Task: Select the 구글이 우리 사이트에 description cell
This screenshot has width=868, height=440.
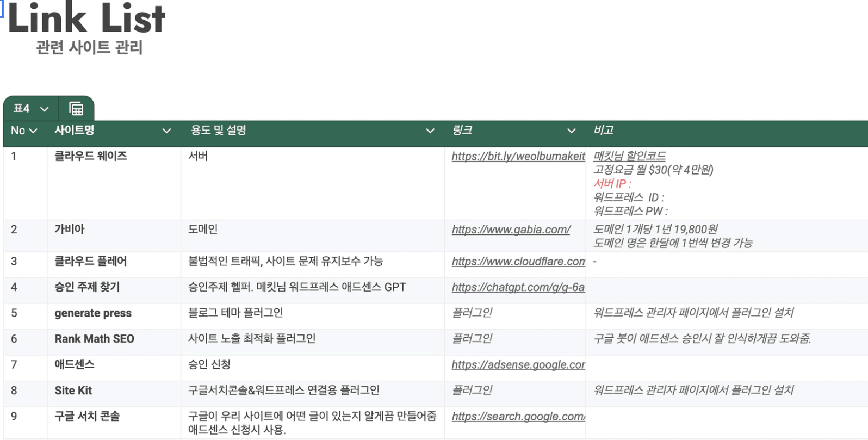Action: coord(313,423)
